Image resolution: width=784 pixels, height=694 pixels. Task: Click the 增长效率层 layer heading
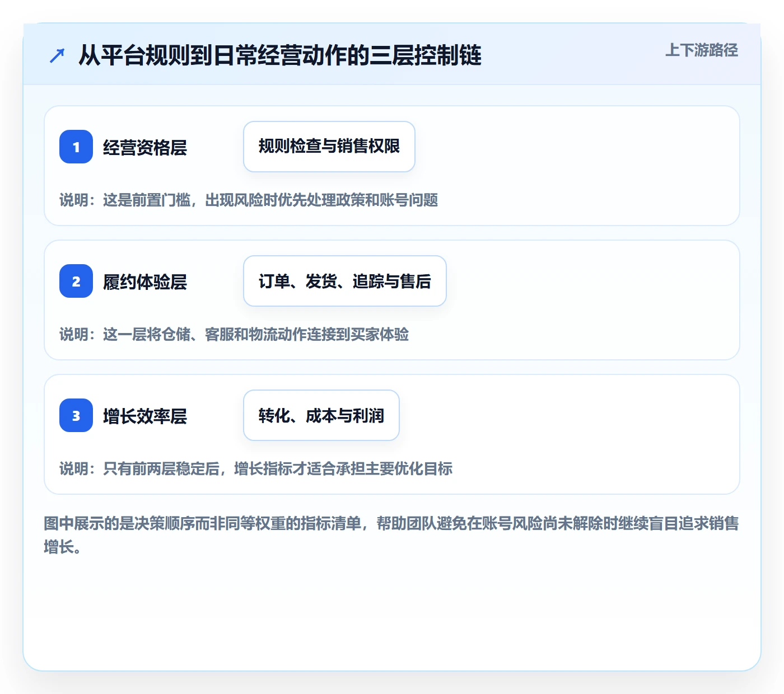(145, 416)
